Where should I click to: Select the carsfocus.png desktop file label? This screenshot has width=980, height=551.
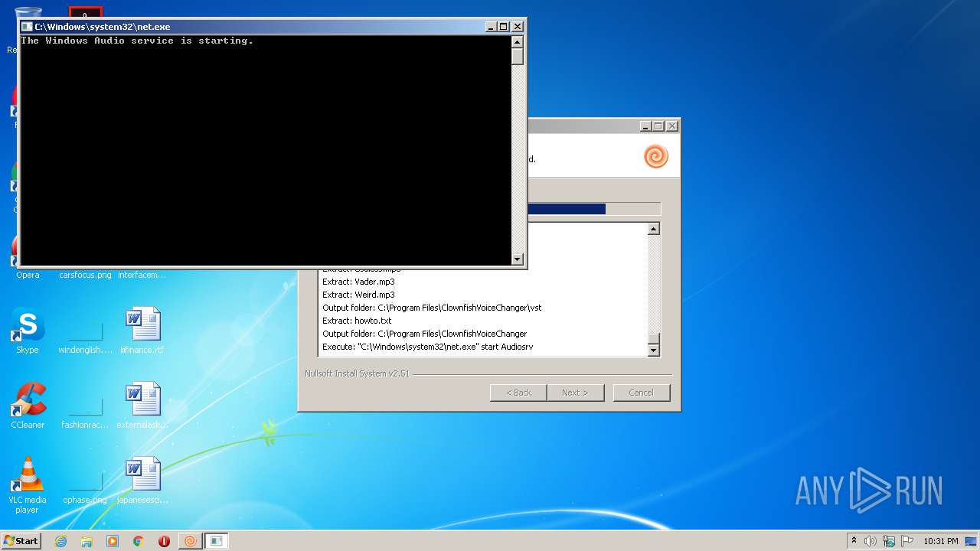85,275
